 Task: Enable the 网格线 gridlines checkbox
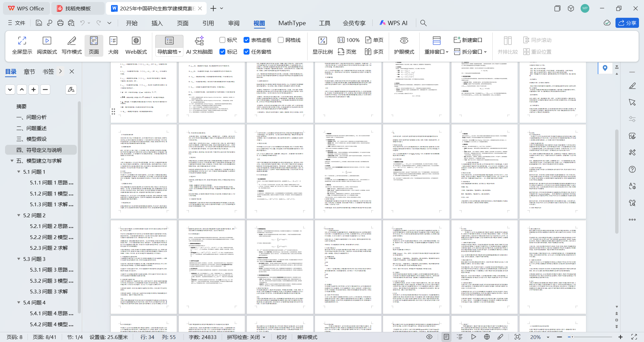pyautogui.click(x=281, y=40)
